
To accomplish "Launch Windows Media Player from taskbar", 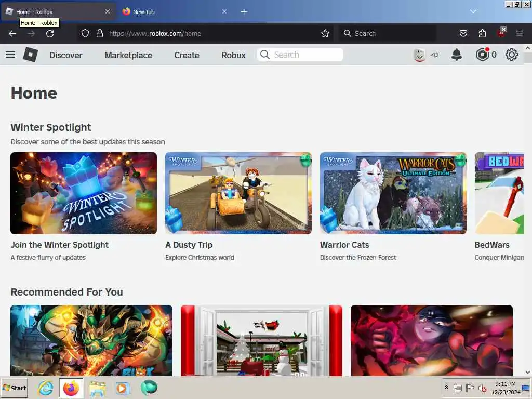I will tap(123, 388).
